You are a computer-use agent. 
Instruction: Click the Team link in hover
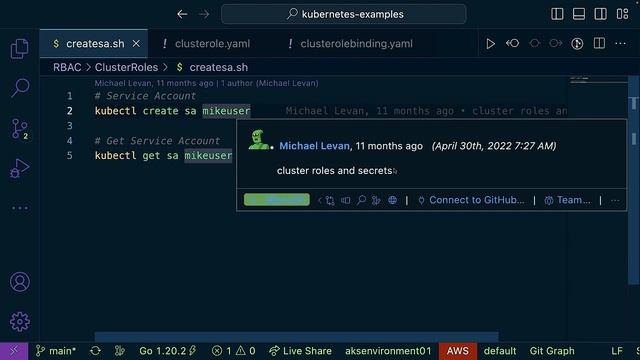point(567,200)
